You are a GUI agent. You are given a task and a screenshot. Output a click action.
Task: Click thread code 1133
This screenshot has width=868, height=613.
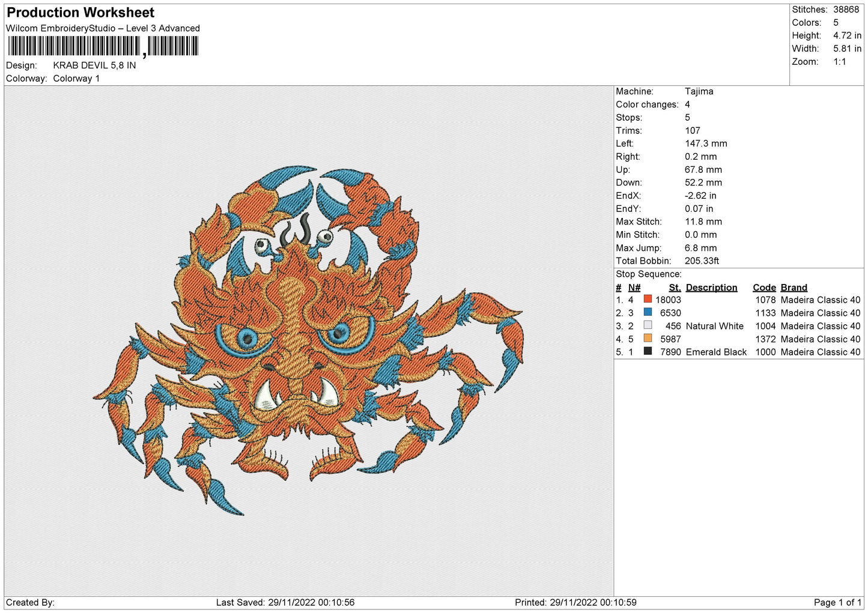pos(765,313)
